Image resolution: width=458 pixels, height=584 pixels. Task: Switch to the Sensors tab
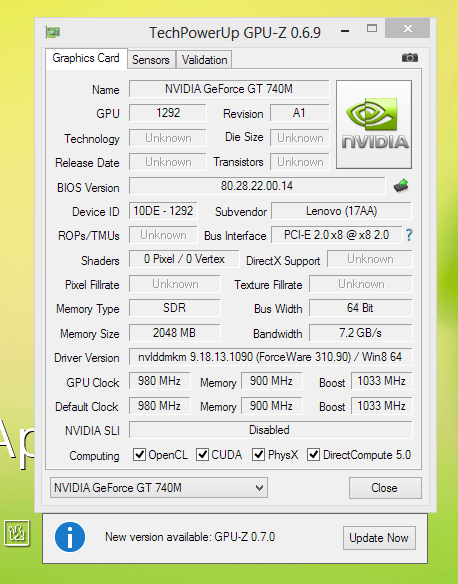(x=151, y=60)
